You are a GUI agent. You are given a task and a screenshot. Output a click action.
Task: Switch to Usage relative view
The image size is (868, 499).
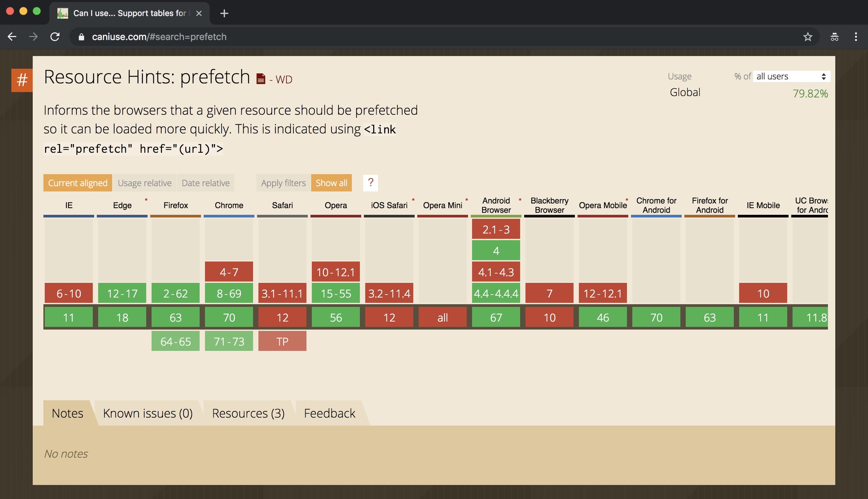coord(144,183)
